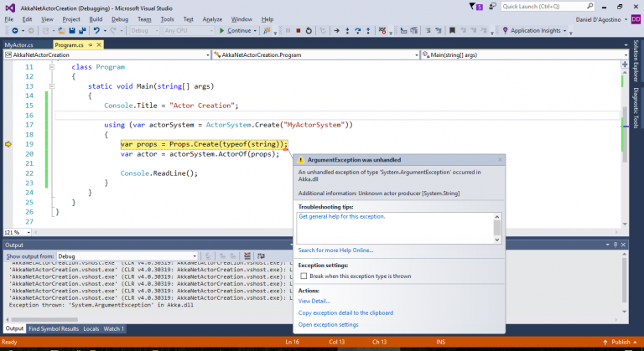
Task: Open the Solution Explorer side tab
Action: click(636, 61)
